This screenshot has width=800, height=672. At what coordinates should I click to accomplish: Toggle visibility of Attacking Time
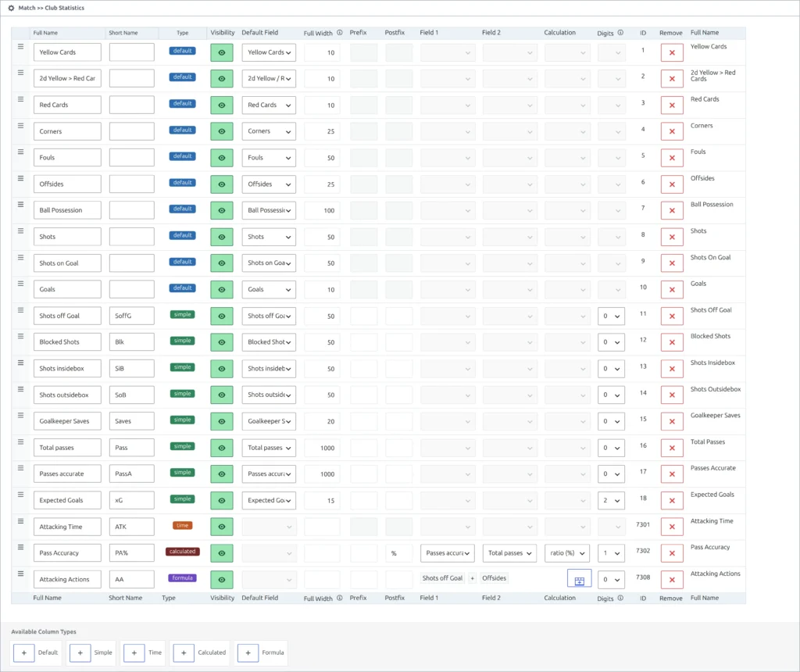pyautogui.click(x=221, y=527)
